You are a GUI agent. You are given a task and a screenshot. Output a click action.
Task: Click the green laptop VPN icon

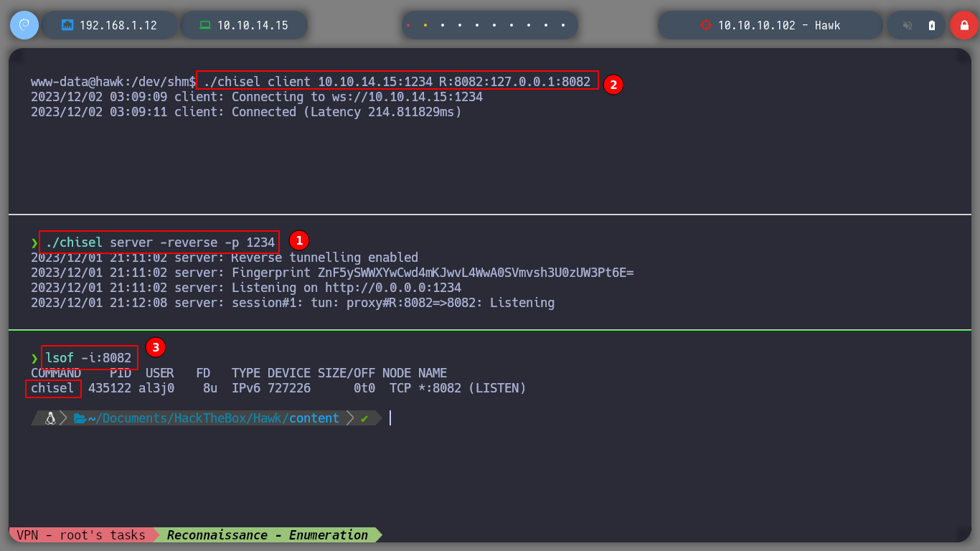(205, 25)
